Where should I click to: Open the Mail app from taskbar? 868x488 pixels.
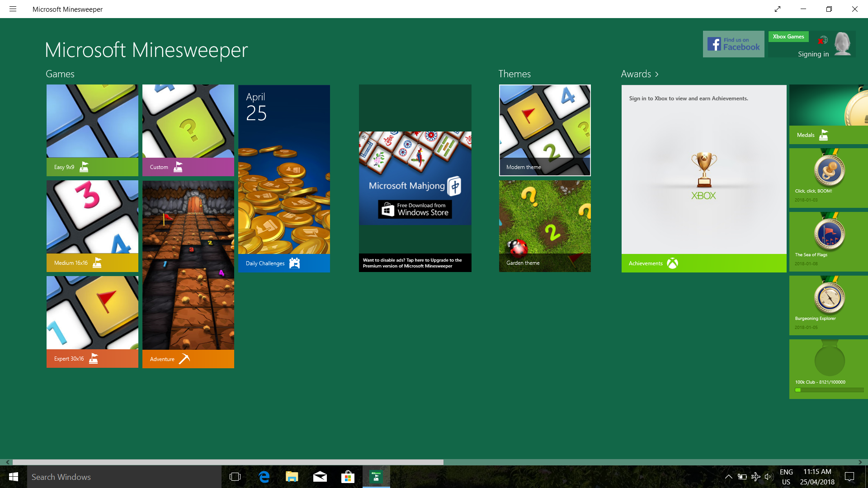[x=320, y=477]
